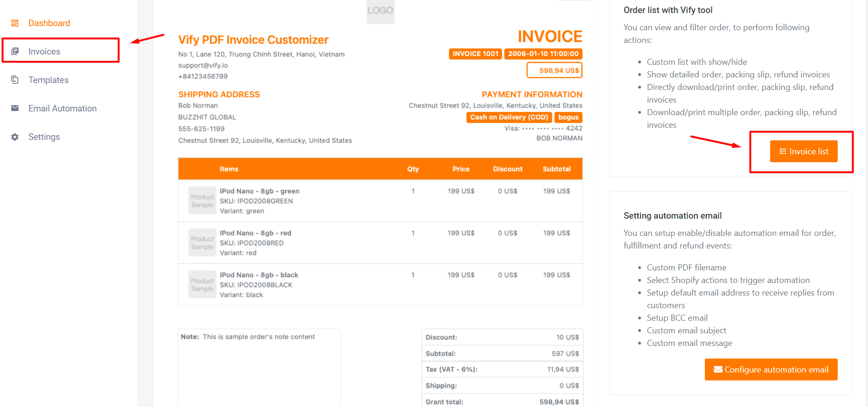Click the Email Automation envelope icon

click(15, 108)
